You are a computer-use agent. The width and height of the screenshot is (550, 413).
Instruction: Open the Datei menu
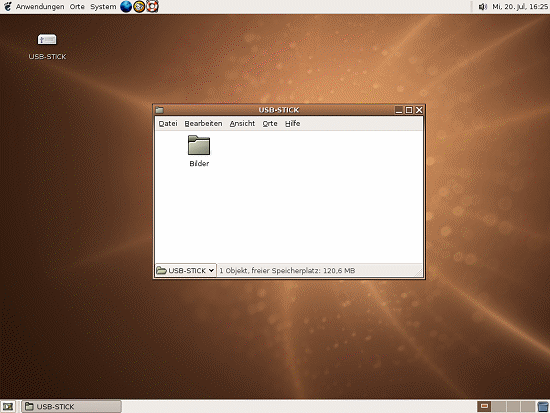click(x=168, y=124)
